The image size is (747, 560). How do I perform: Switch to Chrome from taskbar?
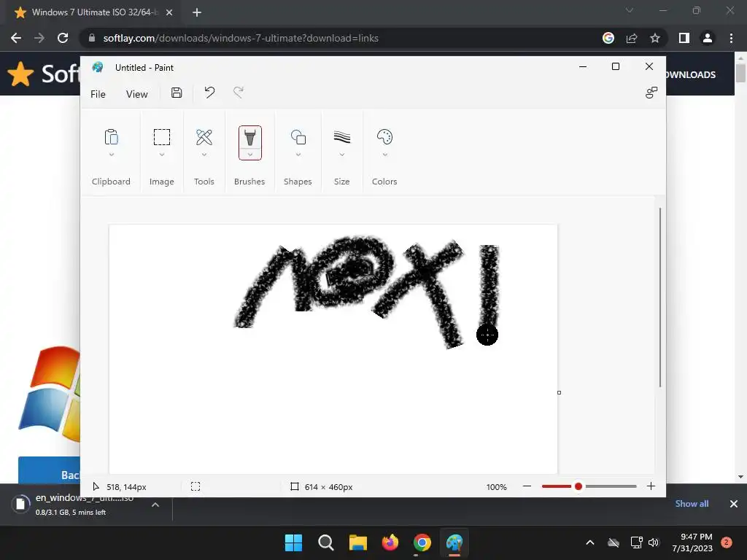click(422, 542)
